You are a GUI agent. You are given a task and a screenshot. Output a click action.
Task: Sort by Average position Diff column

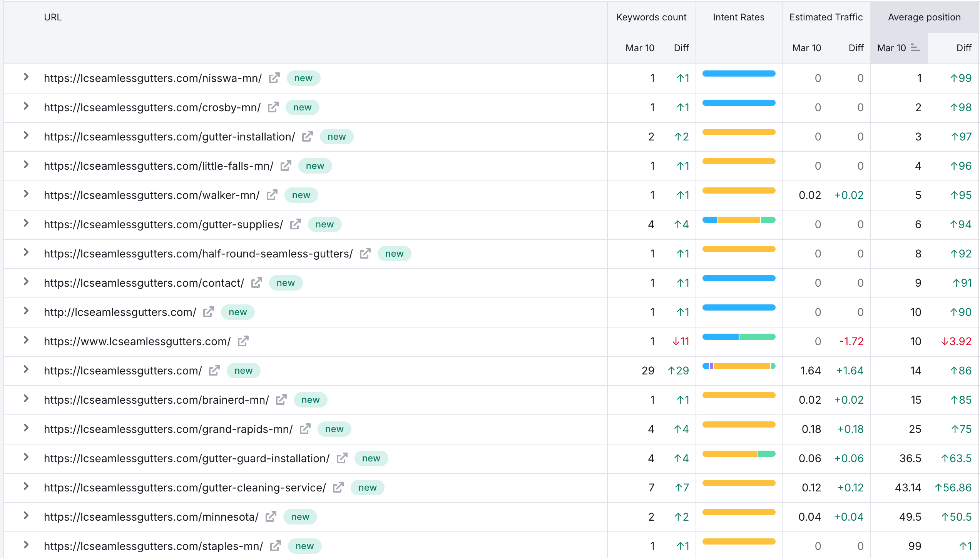[x=963, y=48]
